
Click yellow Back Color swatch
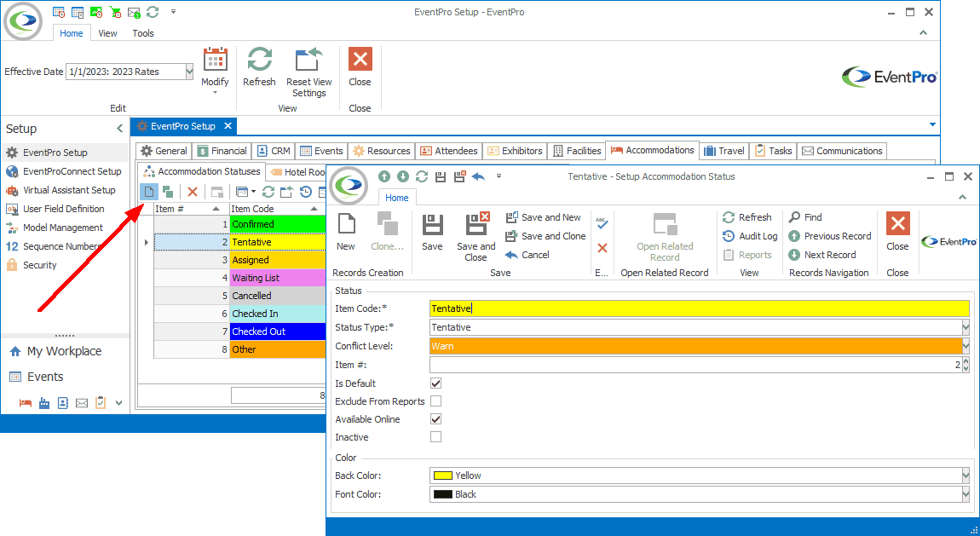(443, 476)
